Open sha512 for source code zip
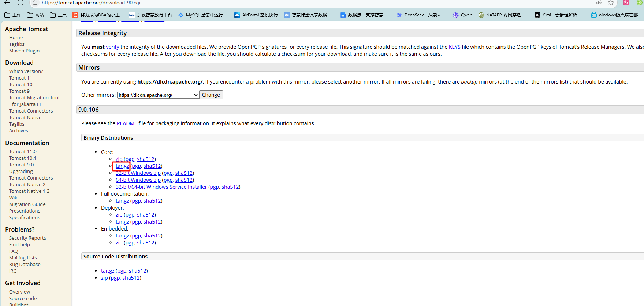644x306 pixels. pos(131,278)
